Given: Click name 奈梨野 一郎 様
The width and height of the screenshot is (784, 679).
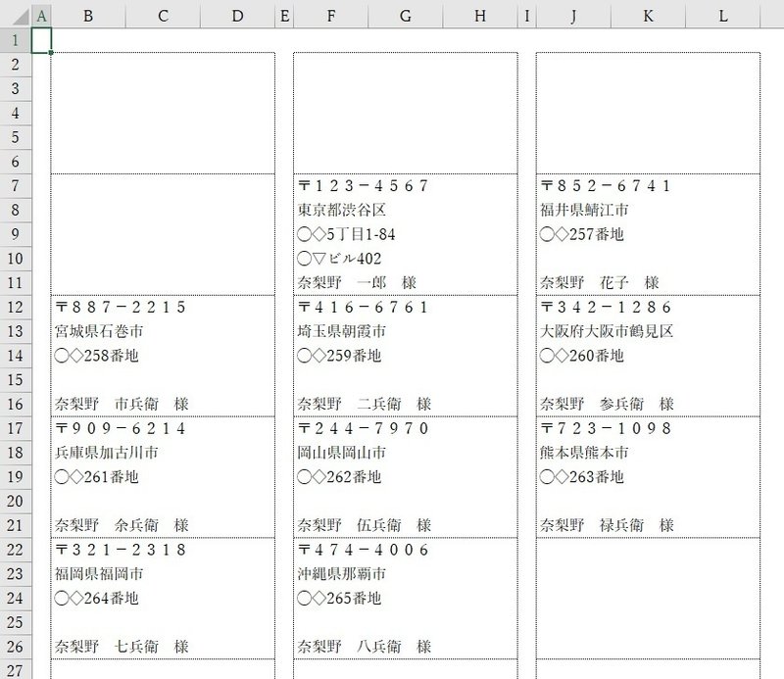Looking at the screenshot, I should coord(357,283).
